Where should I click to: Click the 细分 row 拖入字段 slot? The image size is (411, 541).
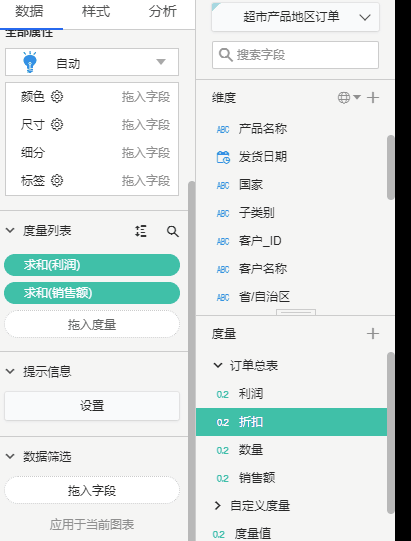tap(146, 153)
